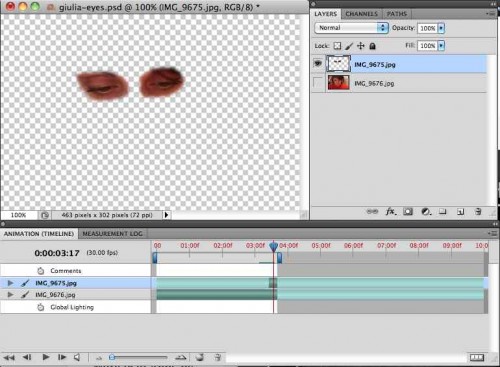Image resolution: width=500 pixels, height=367 pixels.
Task: Hide the IMG_9675.jpg layer
Action: [x=318, y=63]
